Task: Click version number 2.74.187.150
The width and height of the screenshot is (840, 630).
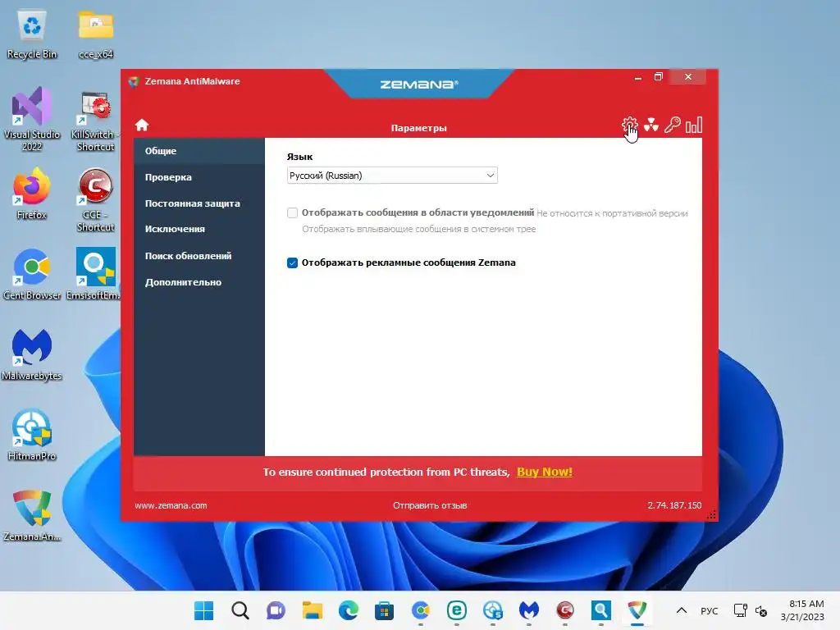Action: (x=674, y=505)
